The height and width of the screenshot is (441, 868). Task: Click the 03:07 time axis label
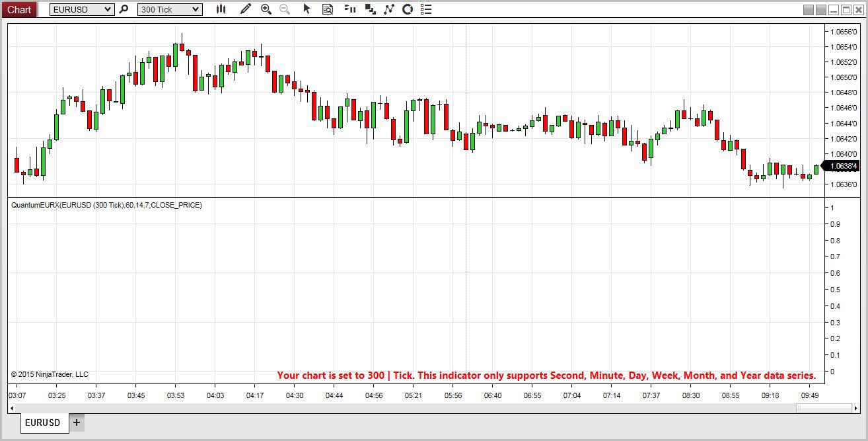click(17, 395)
